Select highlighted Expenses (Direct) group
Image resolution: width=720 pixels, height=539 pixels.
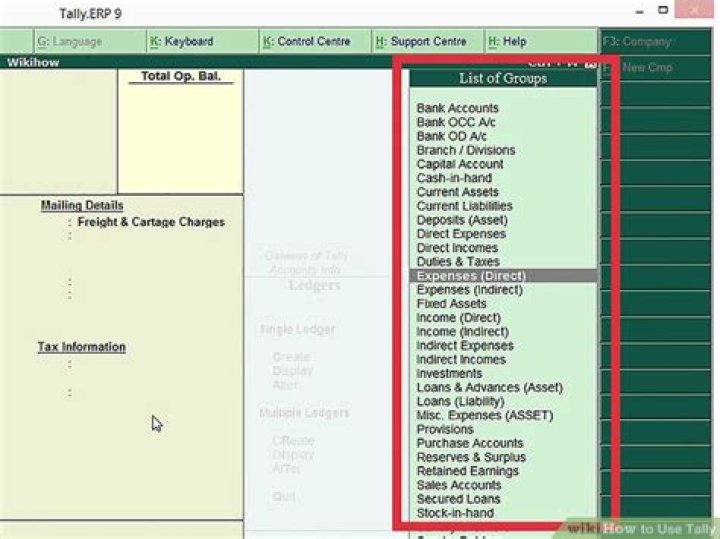coord(503,276)
